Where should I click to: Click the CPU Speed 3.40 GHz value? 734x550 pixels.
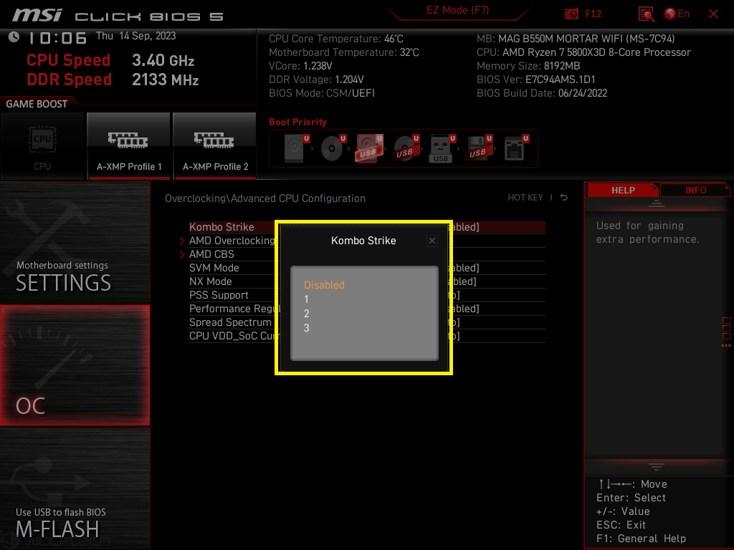pos(163,60)
